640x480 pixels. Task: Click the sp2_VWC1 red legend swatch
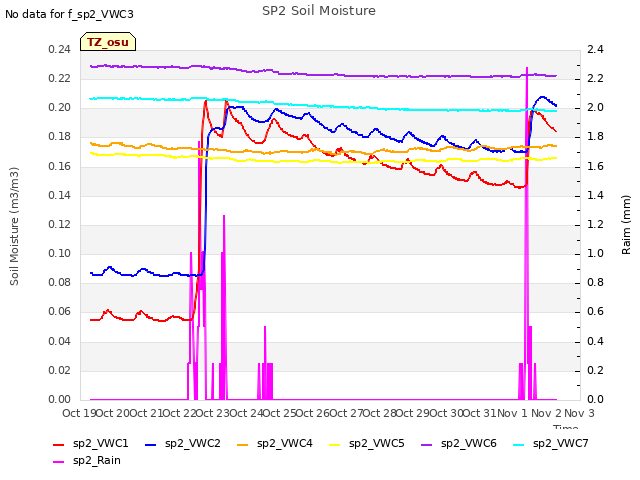tap(59, 445)
